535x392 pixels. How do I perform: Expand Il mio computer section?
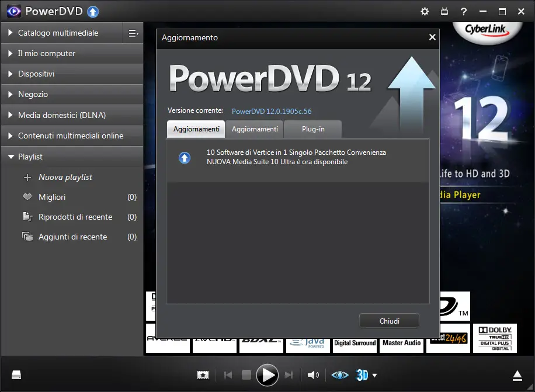click(72, 54)
